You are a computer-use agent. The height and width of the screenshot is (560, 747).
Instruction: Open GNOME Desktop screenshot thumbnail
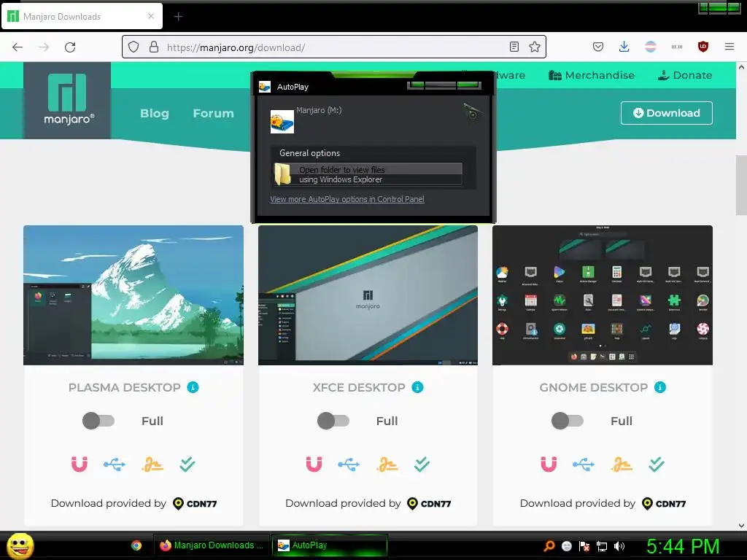point(602,295)
